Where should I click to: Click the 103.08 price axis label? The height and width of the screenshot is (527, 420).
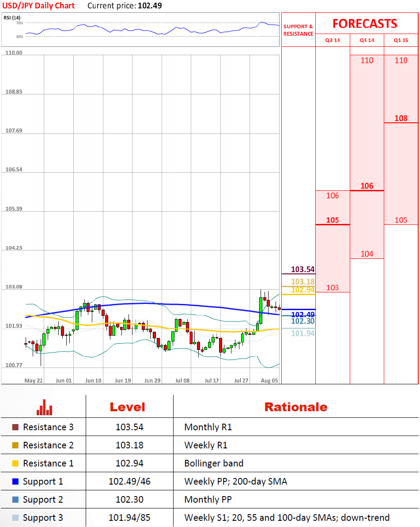click(14, 287)
